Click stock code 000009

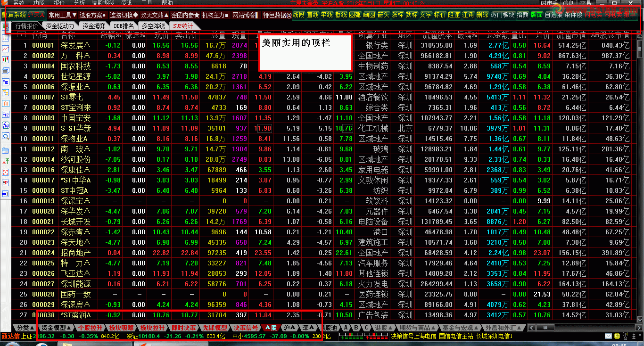[43, 118]
